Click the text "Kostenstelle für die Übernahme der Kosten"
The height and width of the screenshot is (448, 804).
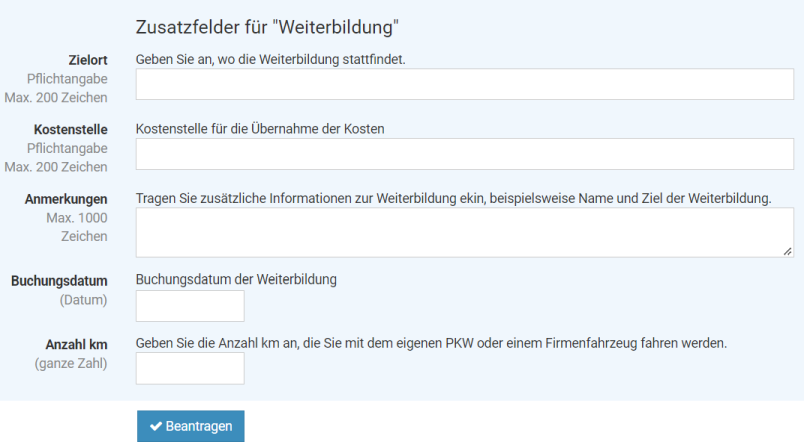point(260,128)
